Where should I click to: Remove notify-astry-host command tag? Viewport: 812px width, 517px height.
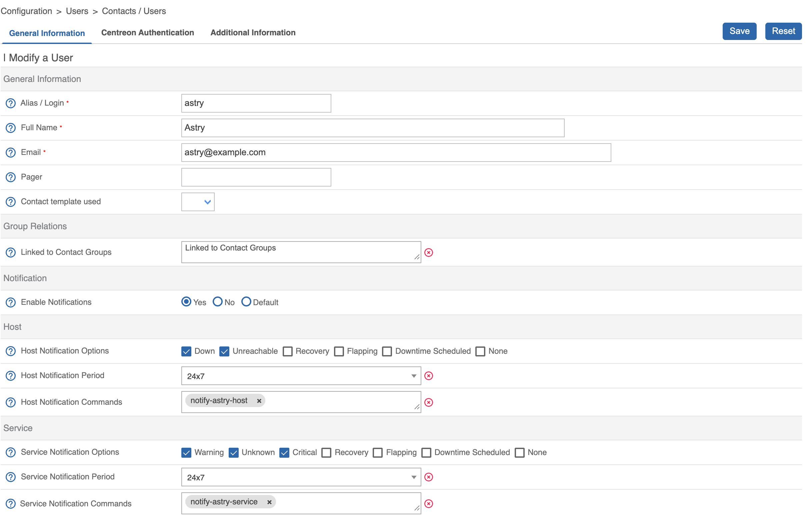[x=259, y=401]
